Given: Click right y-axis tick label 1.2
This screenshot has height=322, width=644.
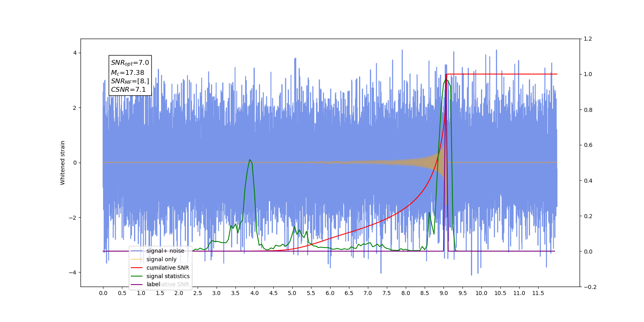Looking at the screenshot, I should 588,39.
